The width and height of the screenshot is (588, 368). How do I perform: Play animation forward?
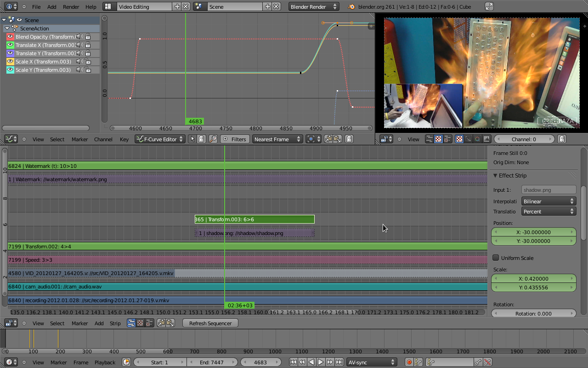pos(321,362)
